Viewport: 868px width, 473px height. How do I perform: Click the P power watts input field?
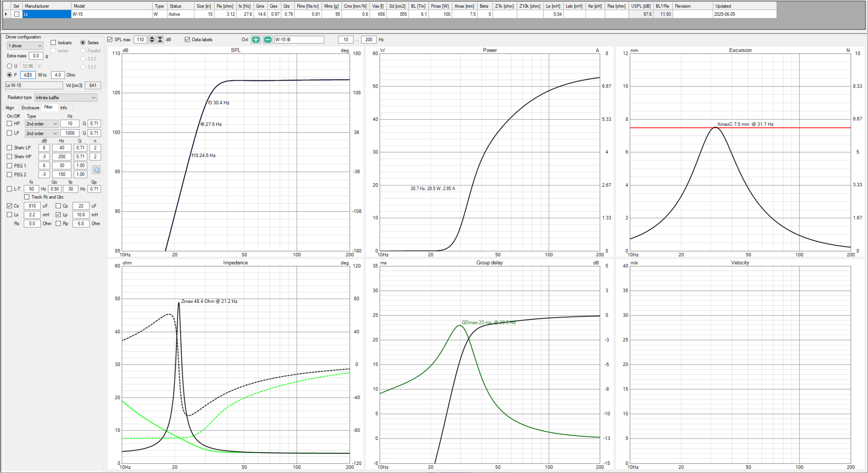(x=28, y=75)
